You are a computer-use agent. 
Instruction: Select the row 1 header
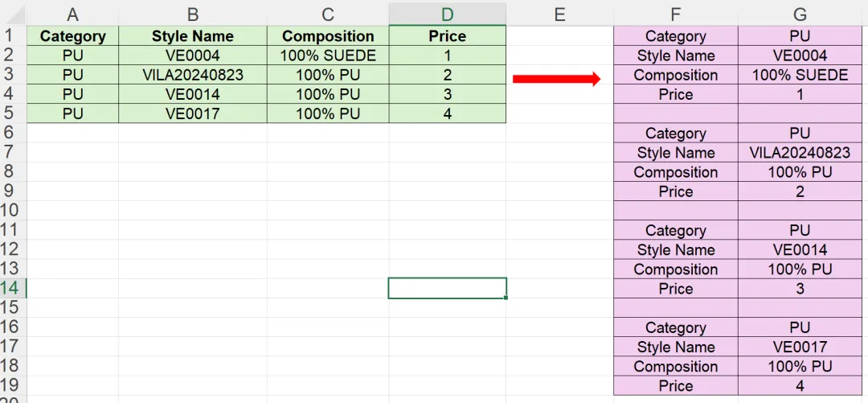(x=10, y=35)
